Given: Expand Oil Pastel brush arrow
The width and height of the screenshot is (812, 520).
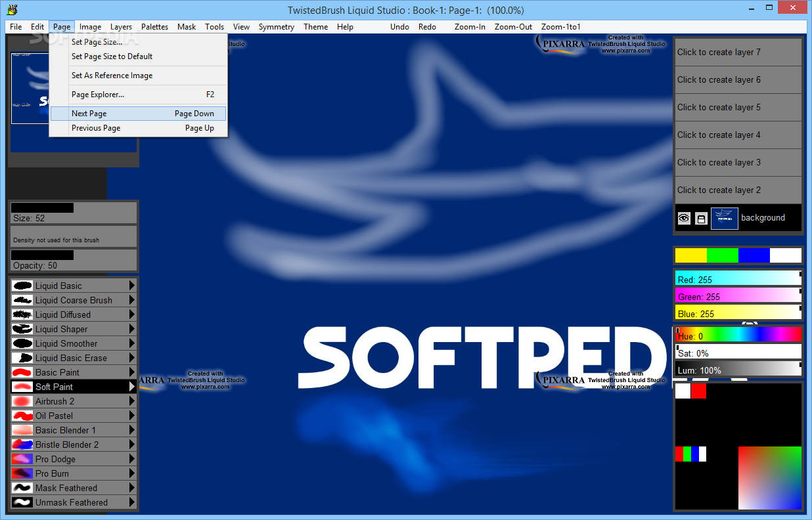Looking at the screenshot, I should pyautogui.click(x=131, y=416).
